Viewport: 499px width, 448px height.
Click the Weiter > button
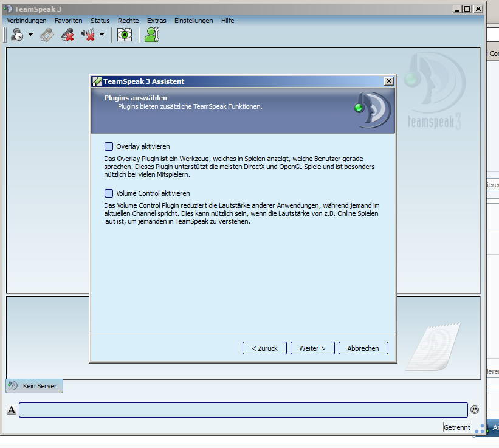coord(312,348)
